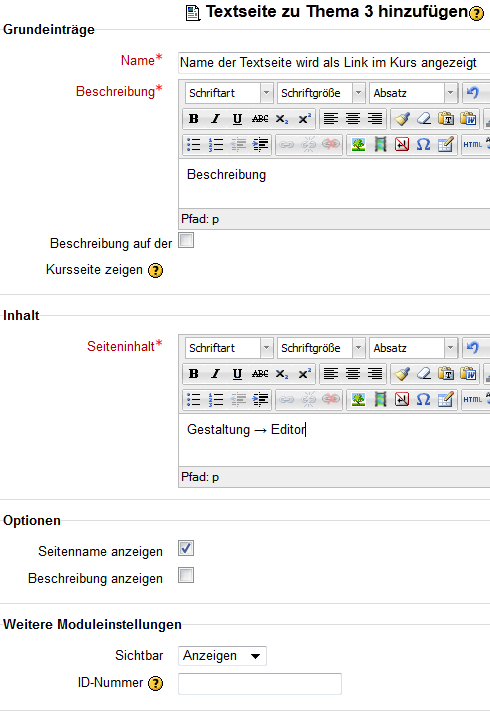Insert table in Seiteninhalt editor
Viewport: 490px width, 711px height.
tap(446, 399)
